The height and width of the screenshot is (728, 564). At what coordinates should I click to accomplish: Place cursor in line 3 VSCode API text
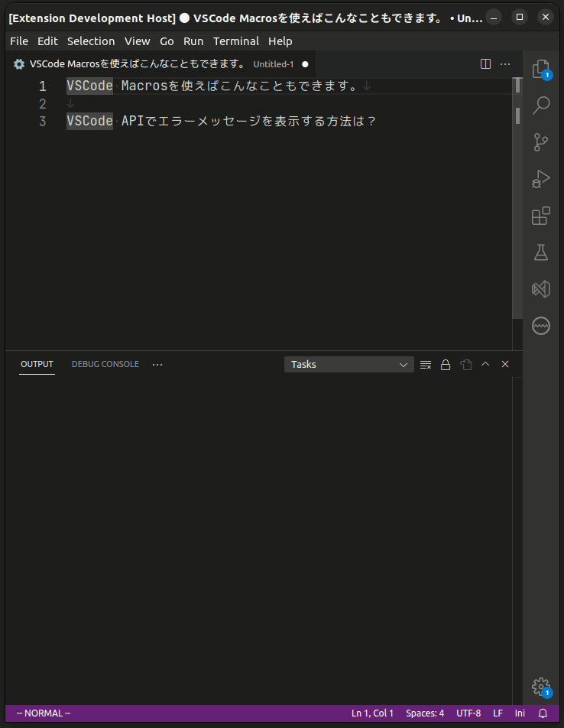click(221, 121)
